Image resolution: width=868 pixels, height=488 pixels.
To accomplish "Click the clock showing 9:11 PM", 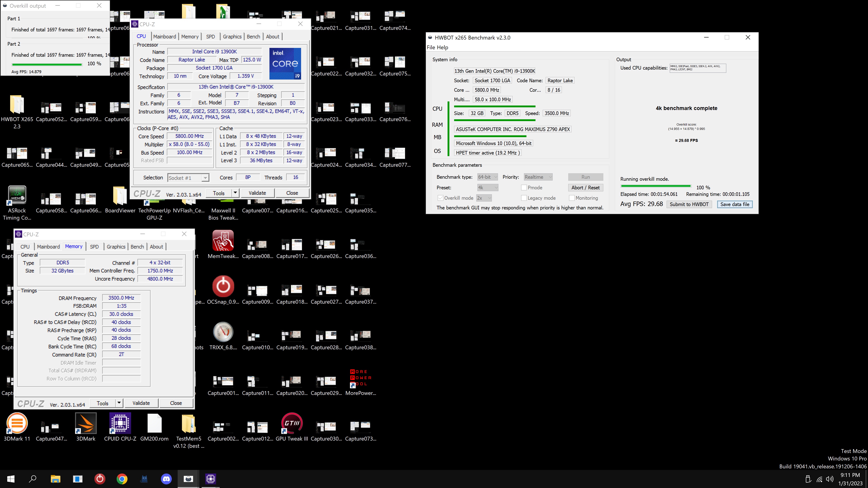I will 850,475.
